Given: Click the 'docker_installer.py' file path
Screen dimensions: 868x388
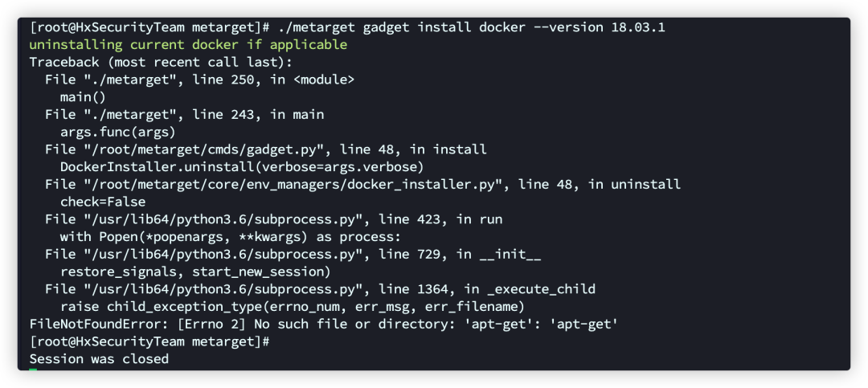Looking at the screenshot, I should click(x=293, y=184).
